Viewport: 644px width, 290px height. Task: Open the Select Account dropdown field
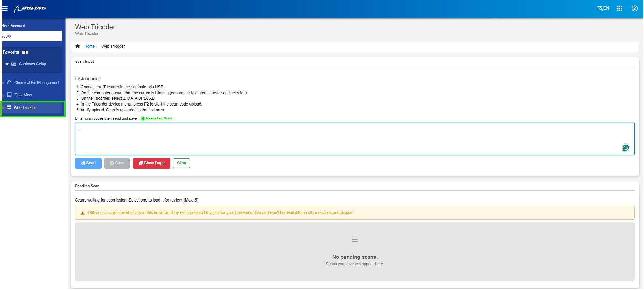pos(32,36)
